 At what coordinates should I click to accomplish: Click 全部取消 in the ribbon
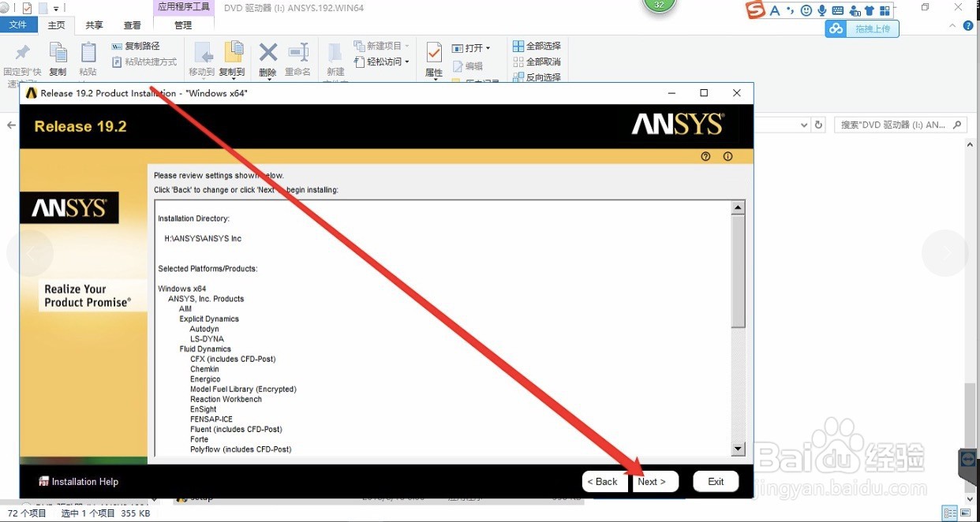pyautogui.click(x=537, y=62)
